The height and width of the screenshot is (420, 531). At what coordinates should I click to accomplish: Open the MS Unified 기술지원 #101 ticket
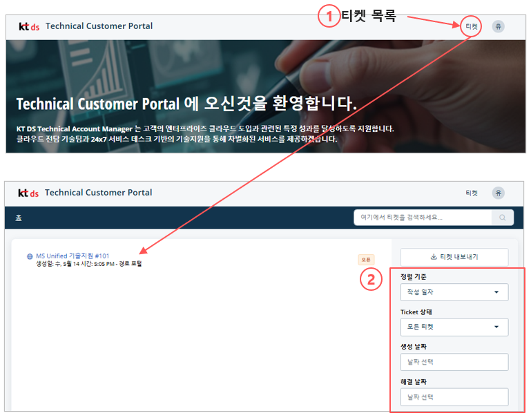point(73,256)
